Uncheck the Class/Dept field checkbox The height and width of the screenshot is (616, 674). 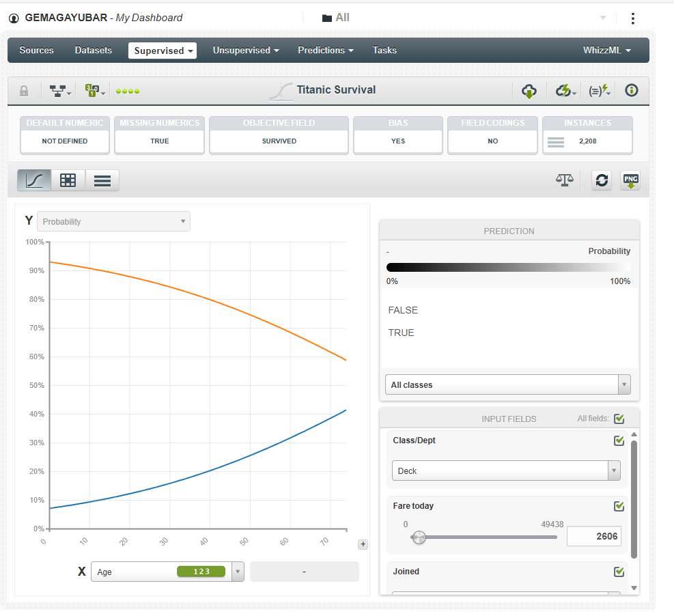click(x=619, y=440)
